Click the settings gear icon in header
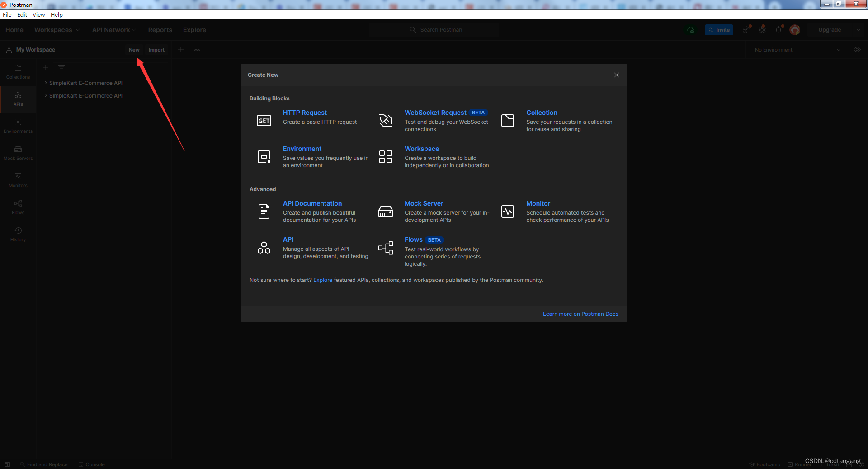 (x=762, y=30)
